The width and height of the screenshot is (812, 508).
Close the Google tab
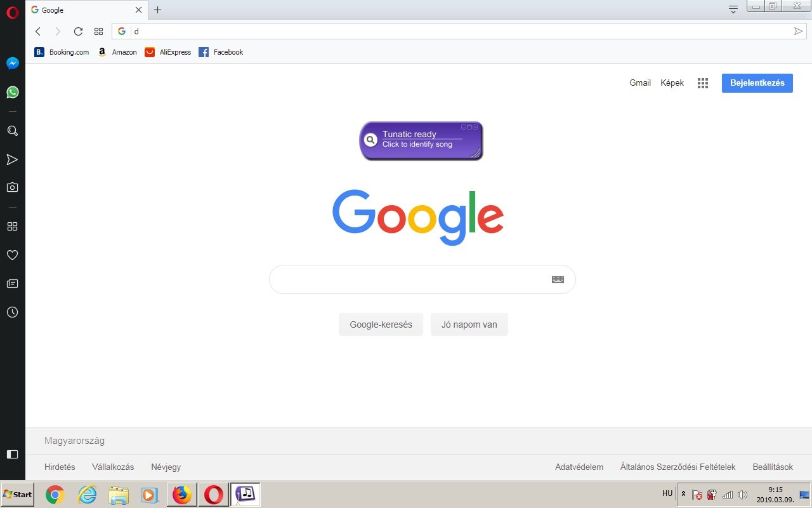(138, 10)
